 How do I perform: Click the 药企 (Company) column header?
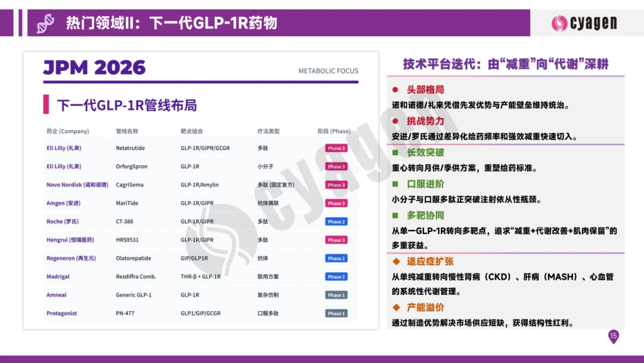(67, 131)
